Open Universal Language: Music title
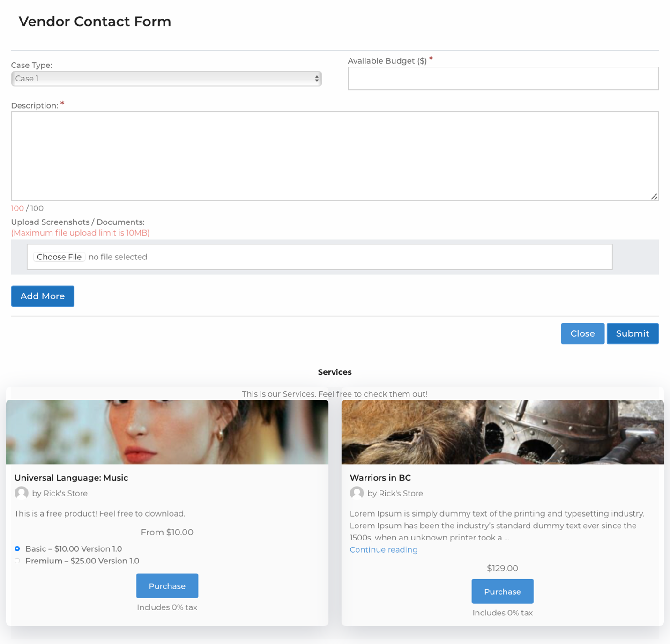670x644 pixels. tap(71, 478)
